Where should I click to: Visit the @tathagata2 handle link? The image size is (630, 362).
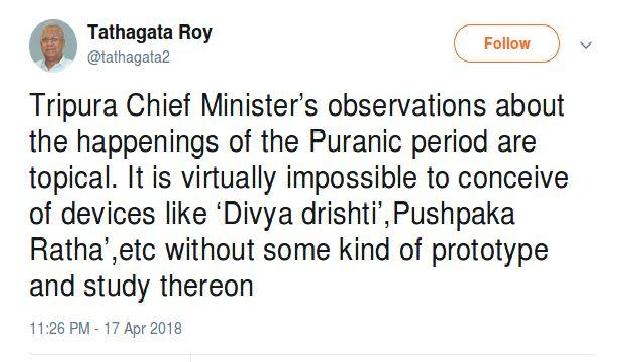pos(128,58)
